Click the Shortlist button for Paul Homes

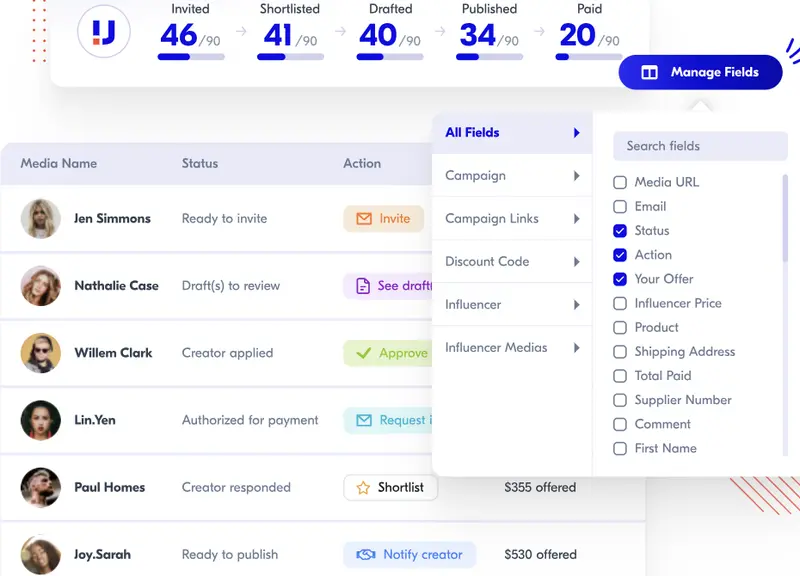coord(391,487)
